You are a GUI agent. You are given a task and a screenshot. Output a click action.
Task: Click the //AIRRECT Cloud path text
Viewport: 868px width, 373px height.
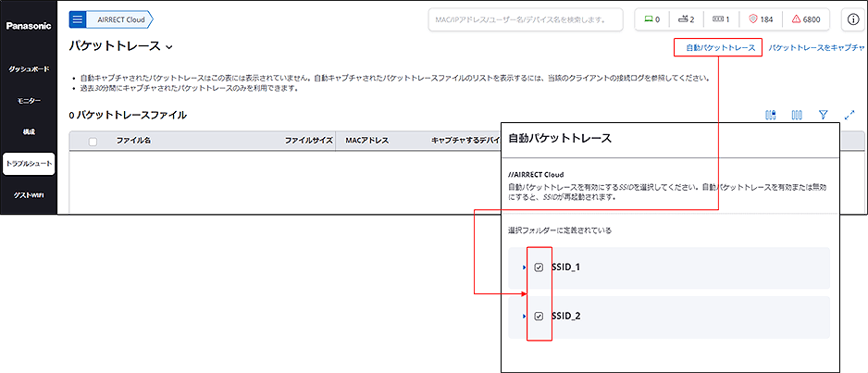click(536, 174)
